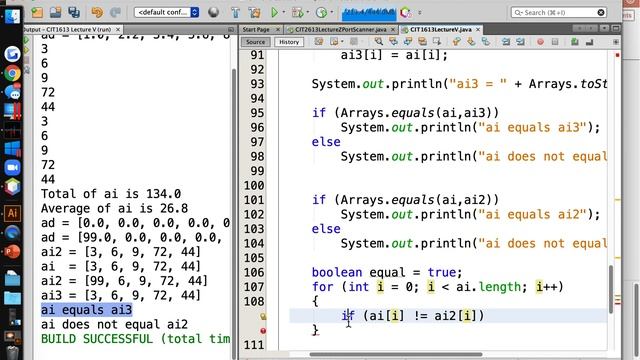The width and height of the screenshot is (640, 360).
Task: Click the Uncomment code icon
Action: (x=589, y=42)
